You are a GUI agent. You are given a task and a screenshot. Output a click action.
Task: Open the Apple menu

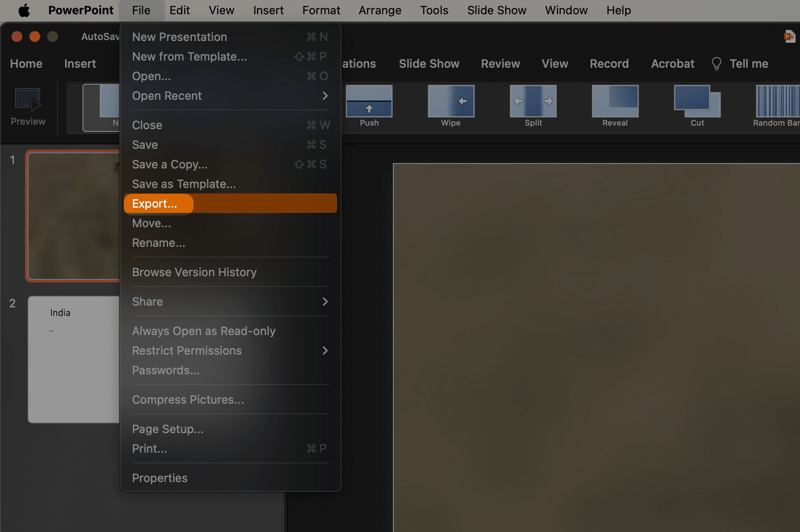[x=24, y=10]
